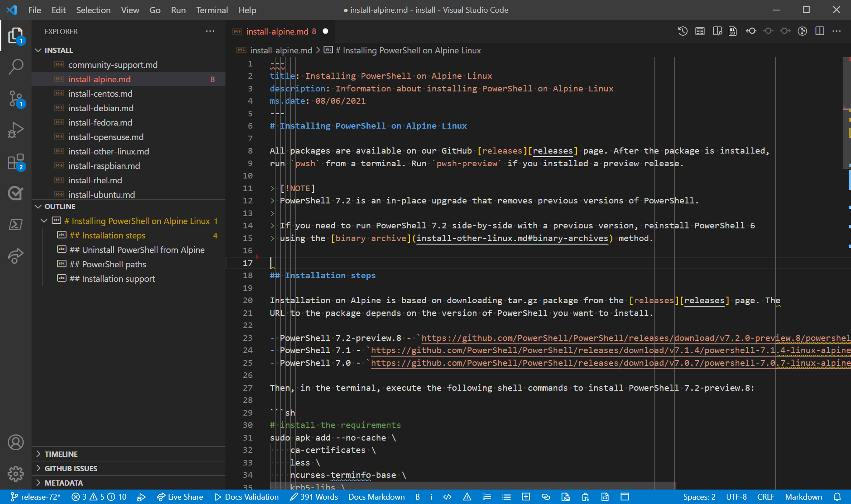The width and height of the screenshot is (851, 504).
Task: Toggle bold formatting in Docs Markdown toolbar
Action: [x=417, y=497]
